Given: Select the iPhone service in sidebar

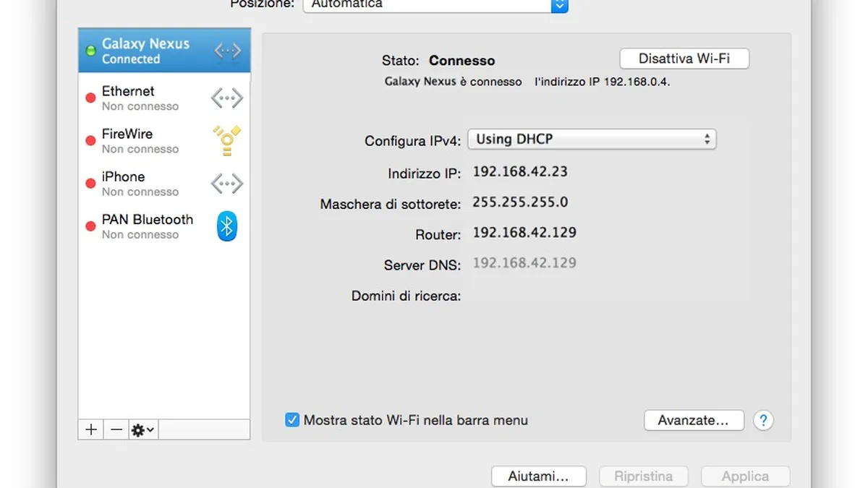Looking at the screenshot, I should pyautogui.click(x=164, y=183).
